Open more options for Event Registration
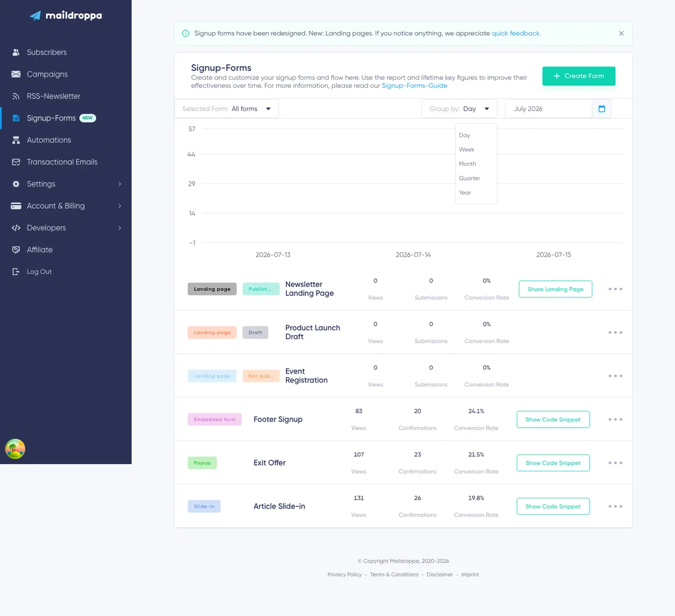 pyautogui.click(x=615, y=376)
